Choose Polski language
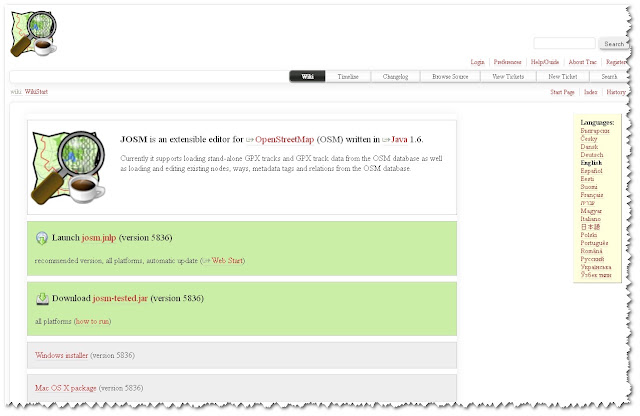640x416 pixels. [x=589, y=235]
